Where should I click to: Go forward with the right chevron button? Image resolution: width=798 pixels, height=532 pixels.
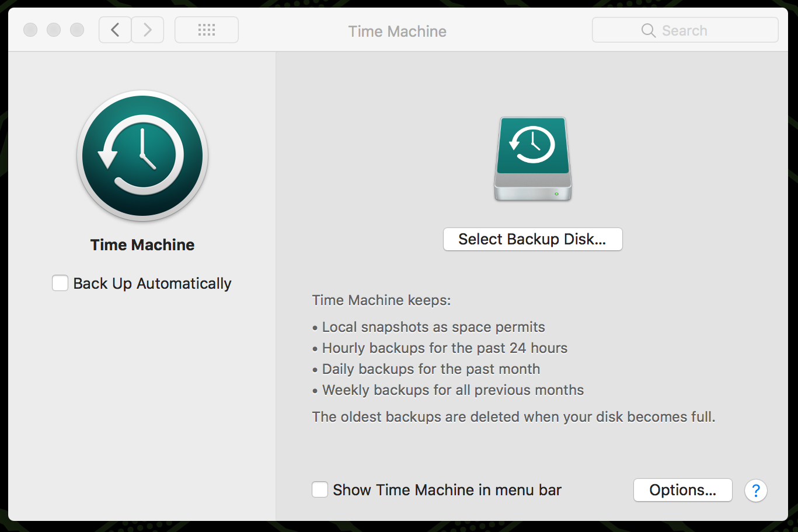coord(148,30)
